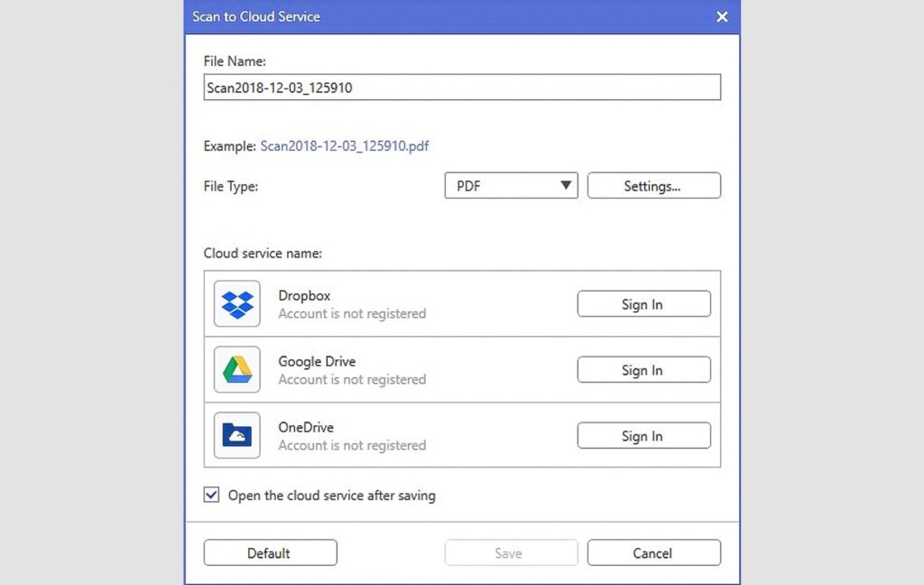Click into the File Name field
Screen dimensions: 924x585
pos(462,88)
